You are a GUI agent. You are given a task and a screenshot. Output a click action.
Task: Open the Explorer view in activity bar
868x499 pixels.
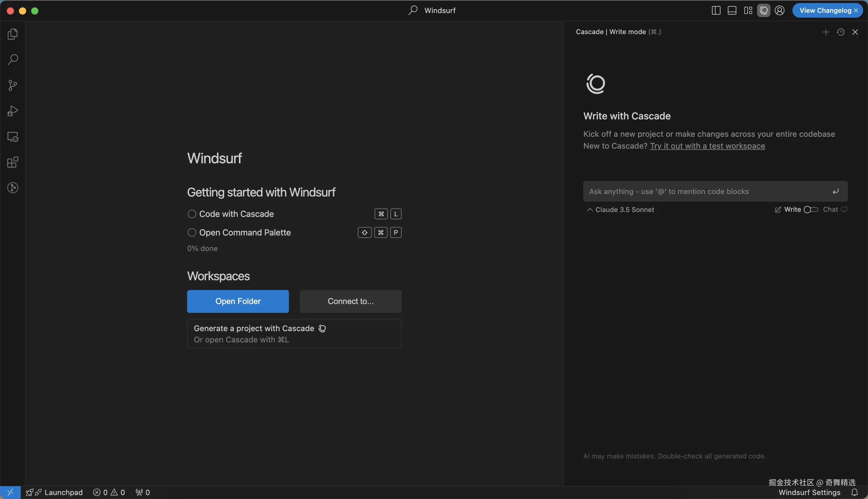(x=13, y=34)
